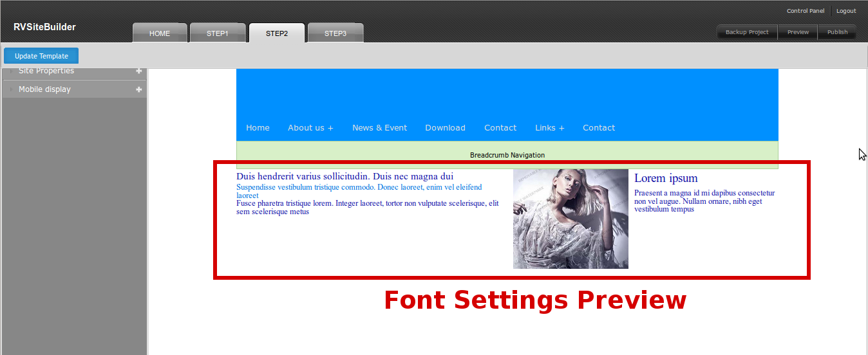Click the Logout link
This screenshot has width=868, height=355.
point(846,11)
